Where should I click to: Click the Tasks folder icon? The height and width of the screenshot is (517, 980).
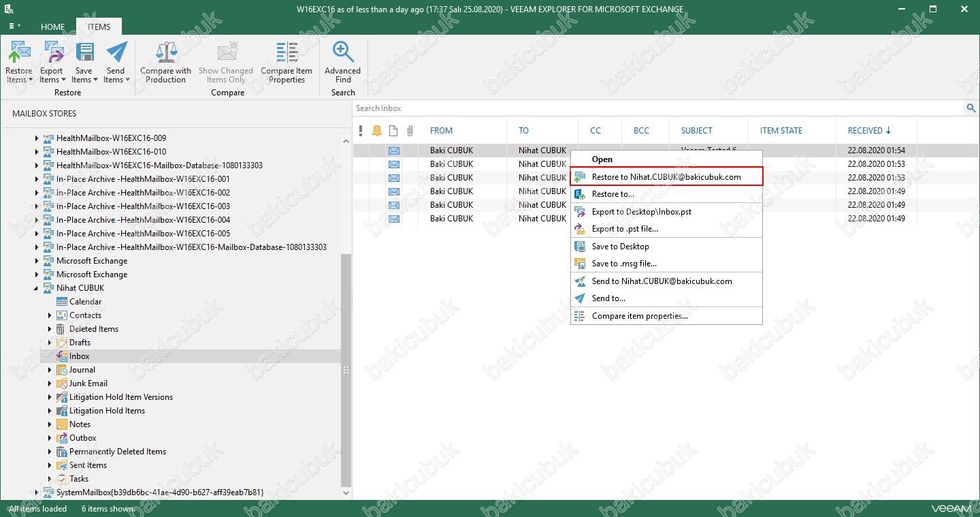click(x=62, y=479)
